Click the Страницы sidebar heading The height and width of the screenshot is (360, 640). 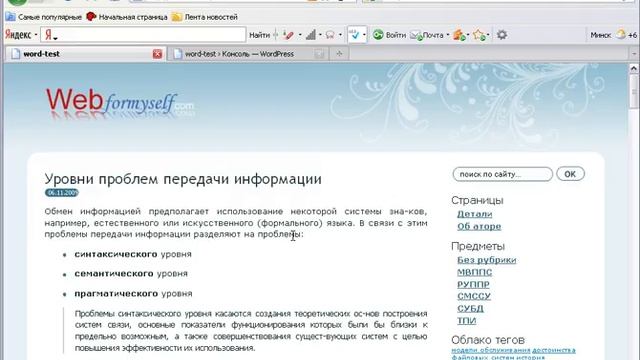point(477,200)
